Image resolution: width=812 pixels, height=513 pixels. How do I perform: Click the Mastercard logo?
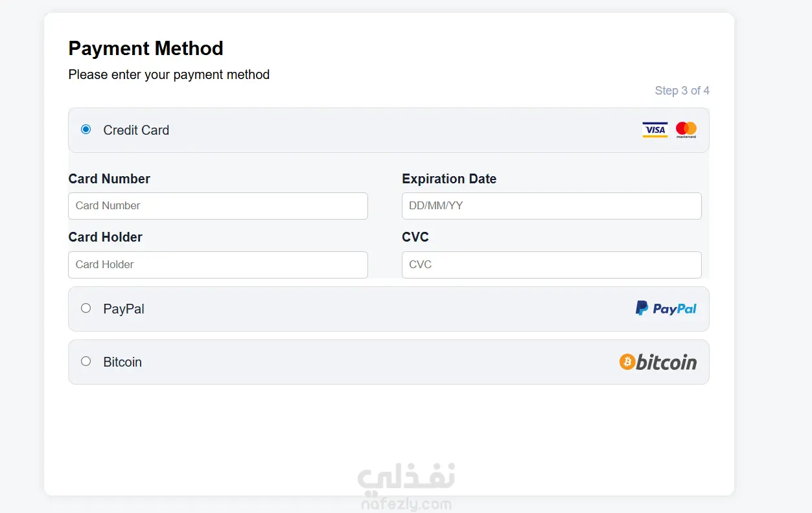686,130
